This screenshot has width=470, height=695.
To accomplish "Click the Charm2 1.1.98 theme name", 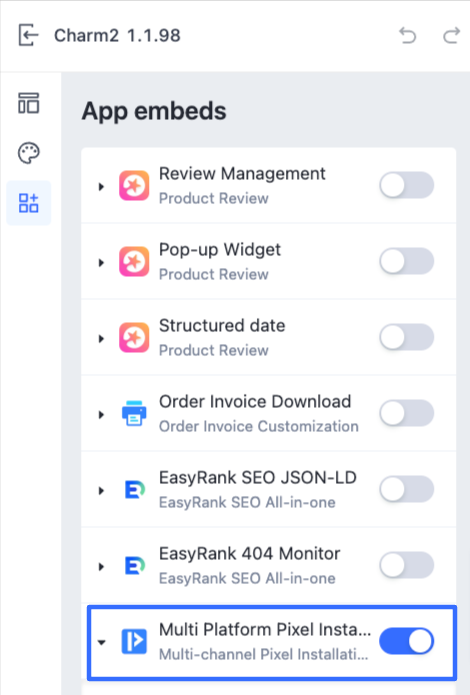I will 117,35.
